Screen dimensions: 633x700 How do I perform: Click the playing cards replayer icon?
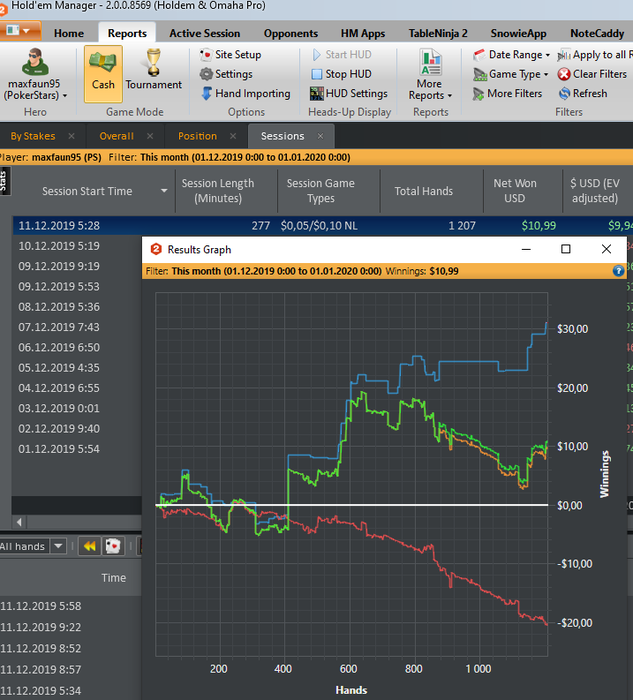[113, 546]
